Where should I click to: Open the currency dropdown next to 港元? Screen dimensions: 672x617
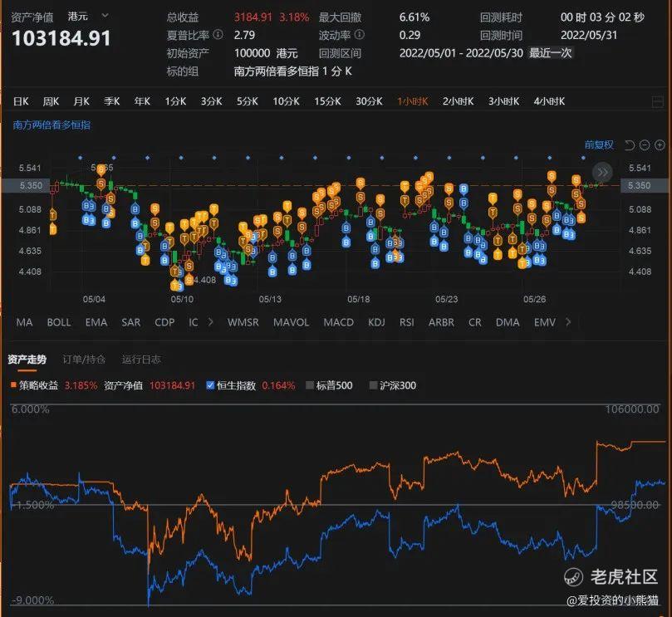coord(105,17)
